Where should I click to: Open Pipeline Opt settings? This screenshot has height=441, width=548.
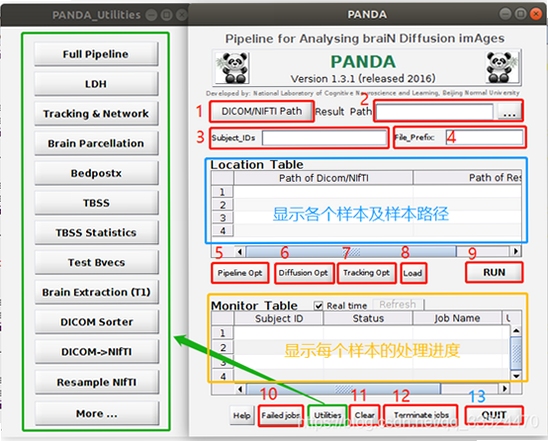(240, 273)
